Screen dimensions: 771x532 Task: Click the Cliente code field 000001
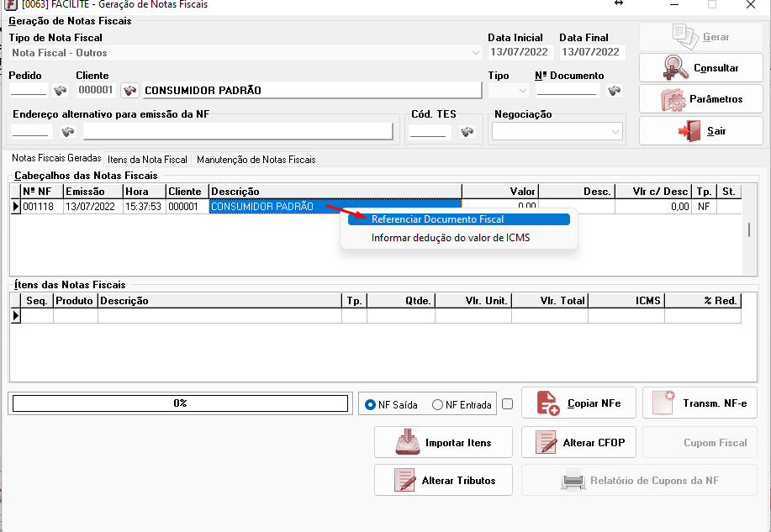pos(96,90)
